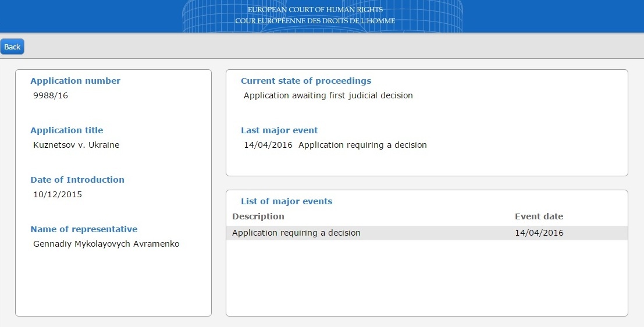Click the 'Description' column header

[258, 216]
